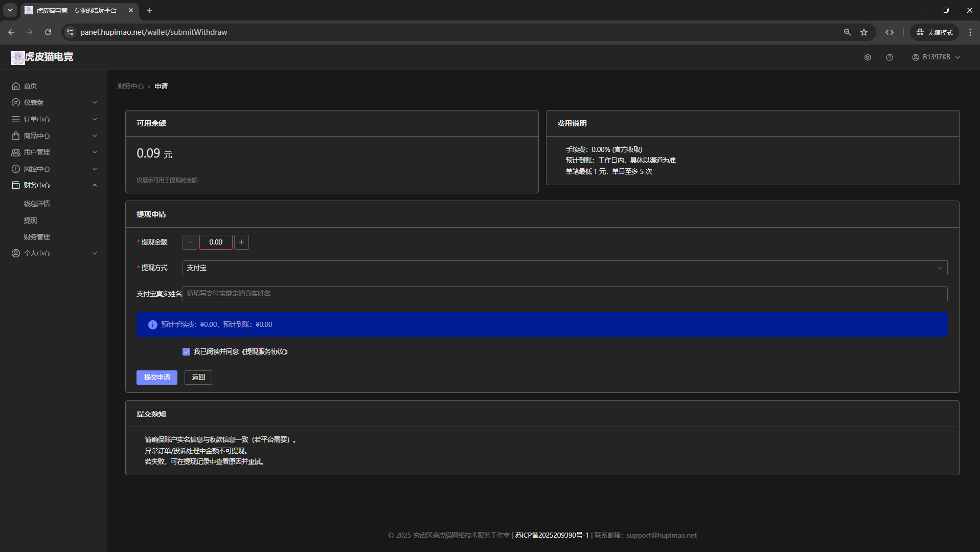Click the 返回 back button
The image size is (980, 552).
coord(198,377)
